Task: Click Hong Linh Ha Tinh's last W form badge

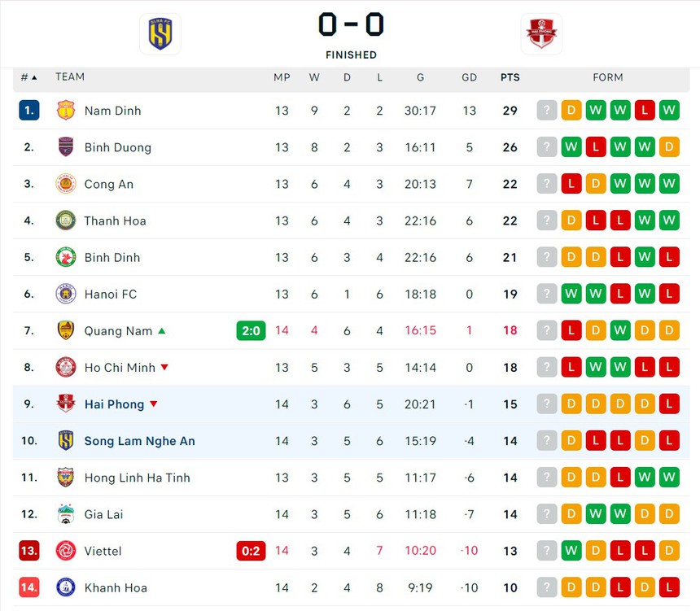Action: (669, 478)
